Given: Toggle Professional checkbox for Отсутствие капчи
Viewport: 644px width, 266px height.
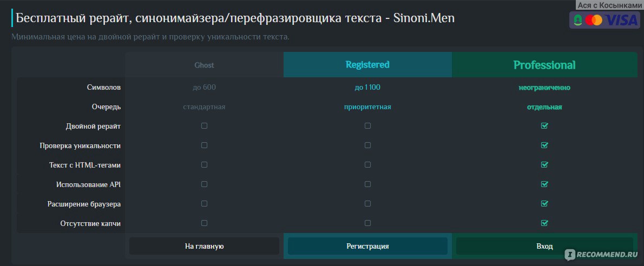Looking at the screenshot, I should pyautogui.click(x=544, y=223).
